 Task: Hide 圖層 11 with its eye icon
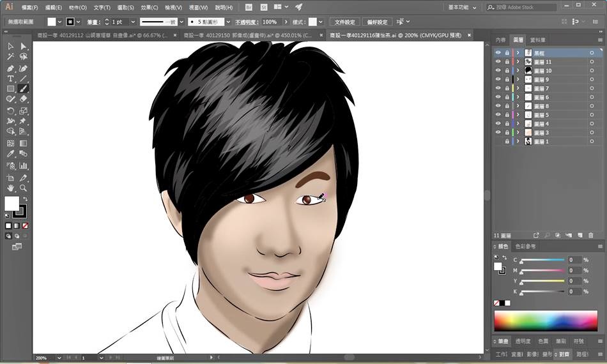coord(498,62)
